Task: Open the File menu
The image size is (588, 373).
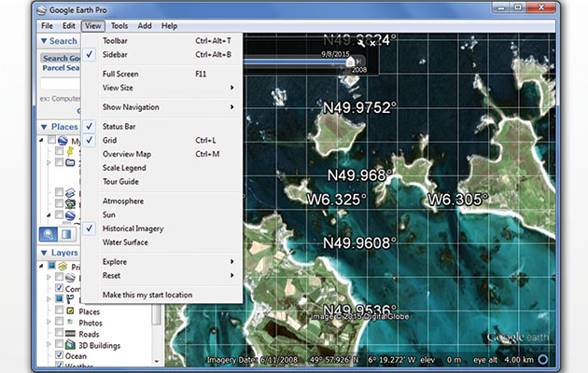Action: click(x=47, y=26)
